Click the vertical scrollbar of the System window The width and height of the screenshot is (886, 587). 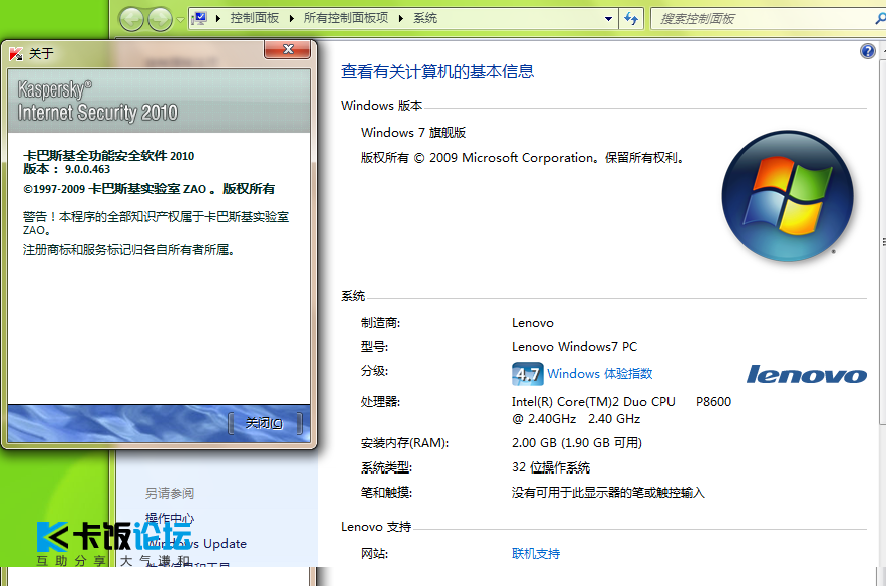(x=883, y=243)
